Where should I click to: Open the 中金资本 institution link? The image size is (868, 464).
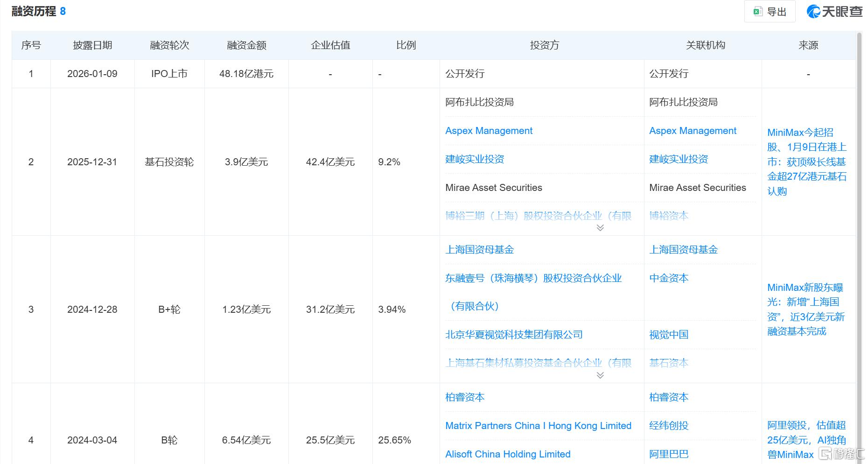tap(669, 278)
